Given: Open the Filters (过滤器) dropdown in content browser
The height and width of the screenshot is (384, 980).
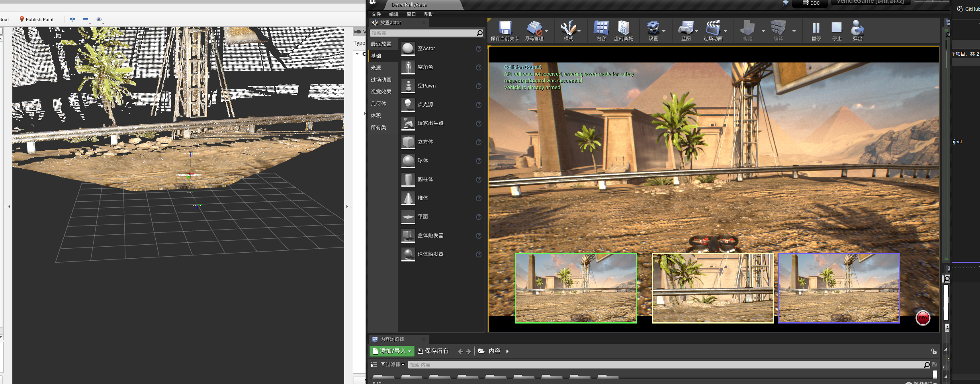Looking at the screenshot, I should pos(393,365).
